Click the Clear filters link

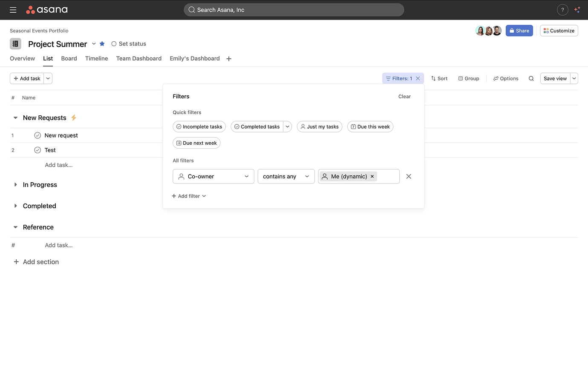404,96
